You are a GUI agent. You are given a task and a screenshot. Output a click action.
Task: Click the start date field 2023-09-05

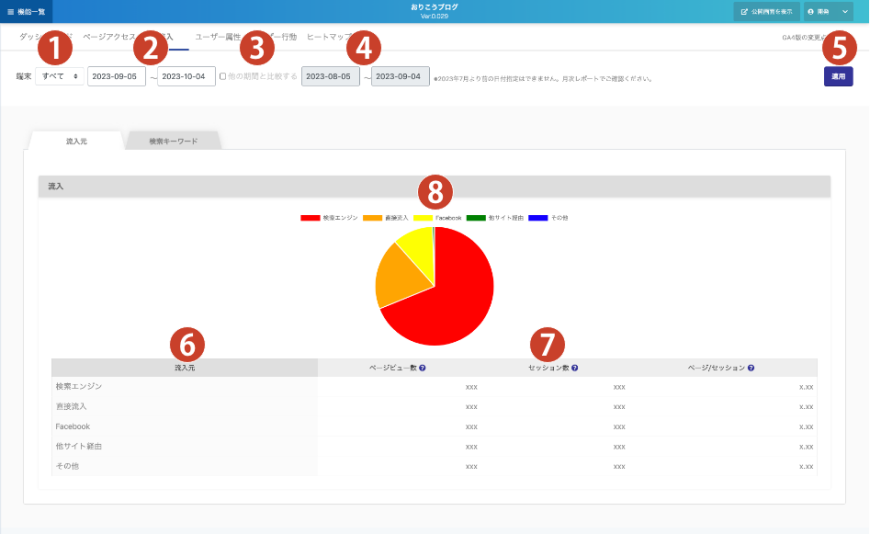pos(116,76)
